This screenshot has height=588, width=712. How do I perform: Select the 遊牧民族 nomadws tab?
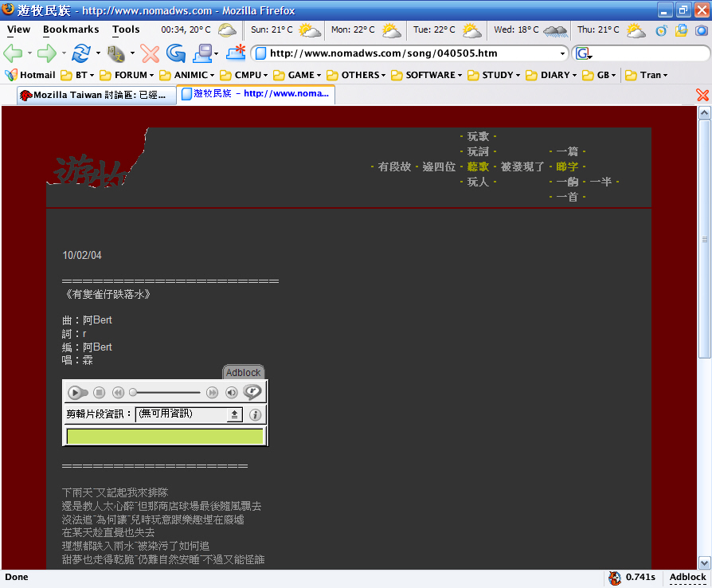pyautogui.click(x=256, y=94)
